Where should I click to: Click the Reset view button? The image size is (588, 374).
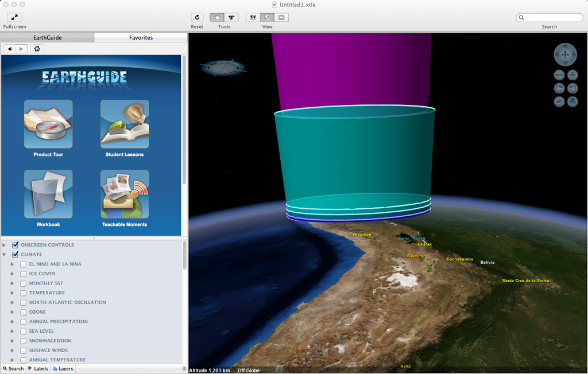tap(197, 18)
